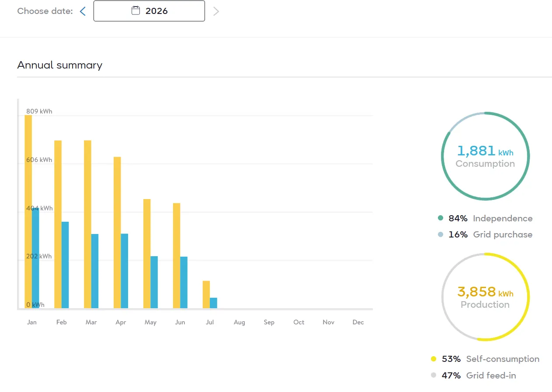
Task: Click the 53% Self-consumption label
Action: 490,359
